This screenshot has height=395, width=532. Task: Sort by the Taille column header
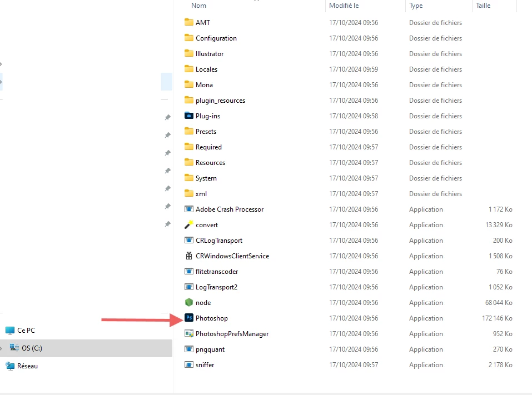pos(483,6)
